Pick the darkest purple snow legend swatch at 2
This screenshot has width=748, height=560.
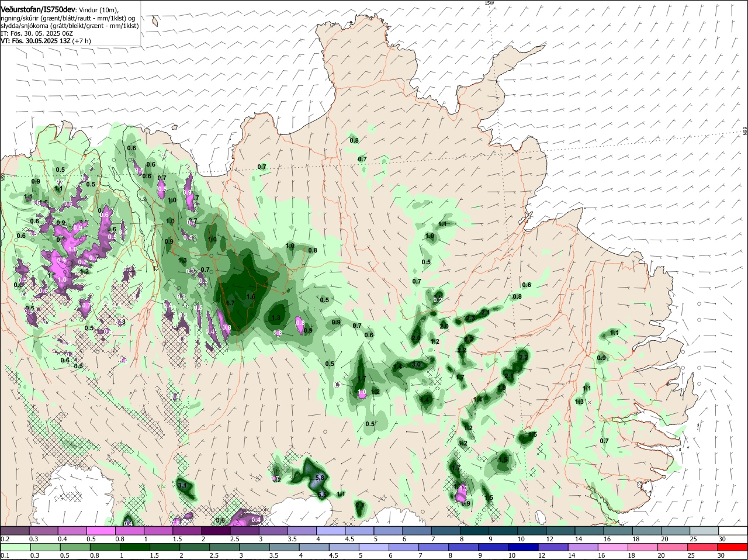tap(216, 530)
